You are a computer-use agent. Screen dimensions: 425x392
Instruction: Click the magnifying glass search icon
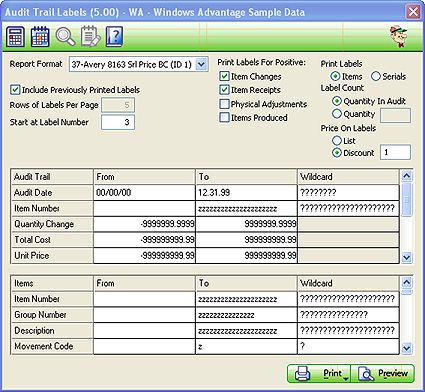coord(65,37)
